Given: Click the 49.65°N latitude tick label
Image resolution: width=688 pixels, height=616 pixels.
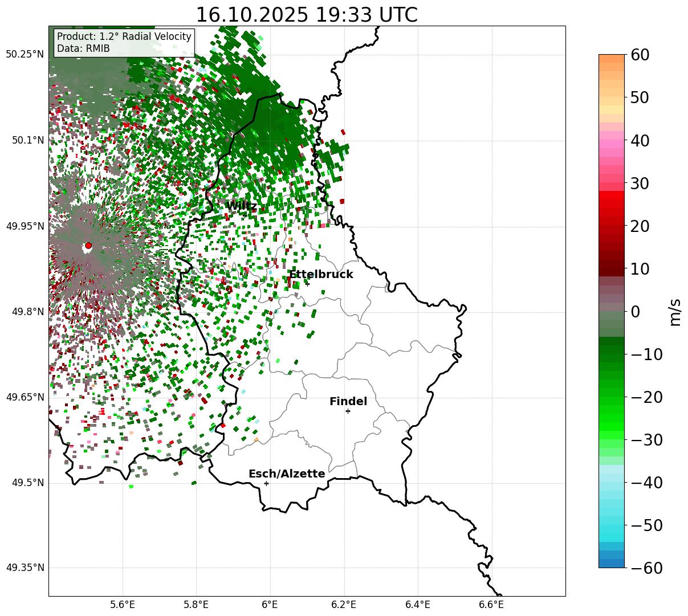Looking at the screenshot, I should click(x=25, y=397).
